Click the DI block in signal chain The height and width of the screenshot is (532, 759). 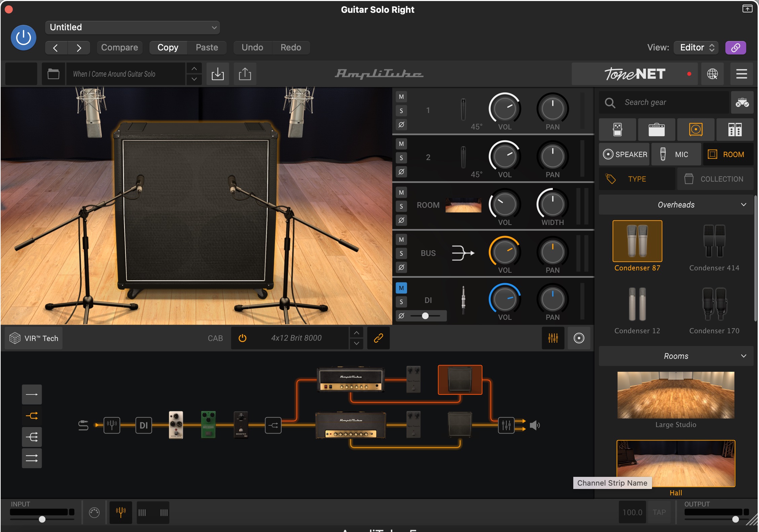click(x=144, y=425)
